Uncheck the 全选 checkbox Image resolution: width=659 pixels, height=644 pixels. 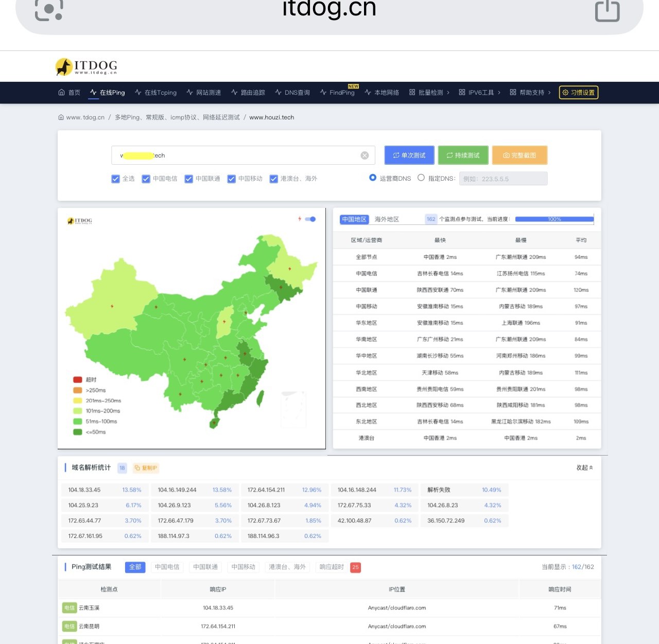[x=116, y=179]
